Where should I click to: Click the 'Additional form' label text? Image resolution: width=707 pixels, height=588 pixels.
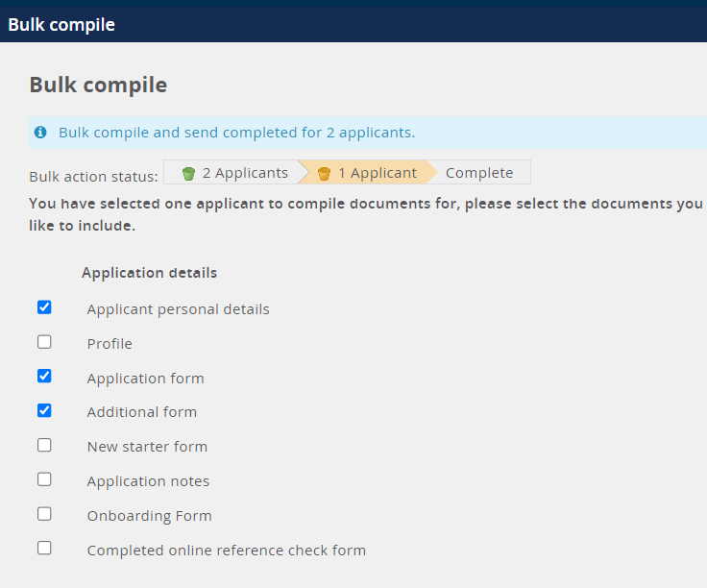click(142, 412)
